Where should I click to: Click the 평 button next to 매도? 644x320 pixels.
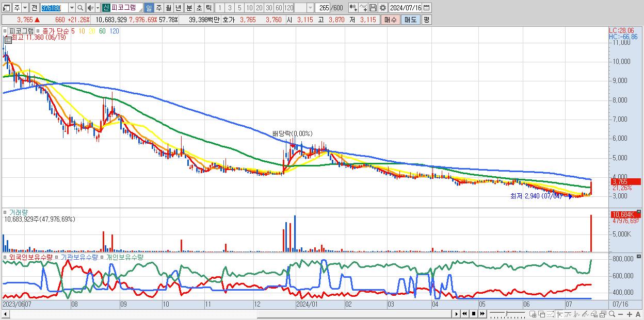pos(426,20)
